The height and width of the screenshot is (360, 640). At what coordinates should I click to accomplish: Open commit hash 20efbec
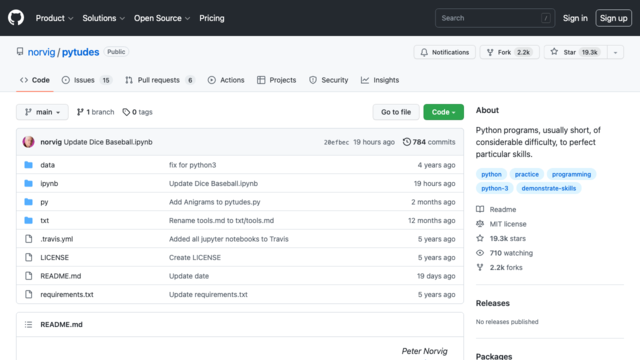pos(336,142)
